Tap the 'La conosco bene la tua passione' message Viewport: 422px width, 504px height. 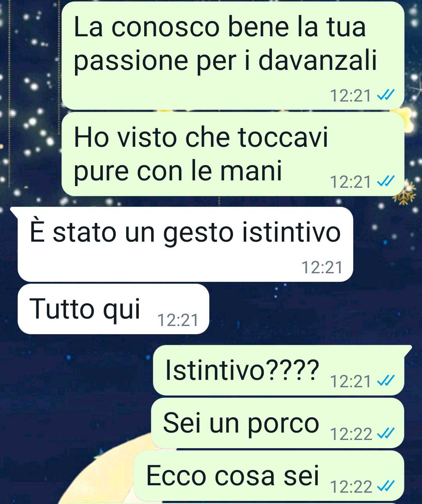tap(233, 55)
